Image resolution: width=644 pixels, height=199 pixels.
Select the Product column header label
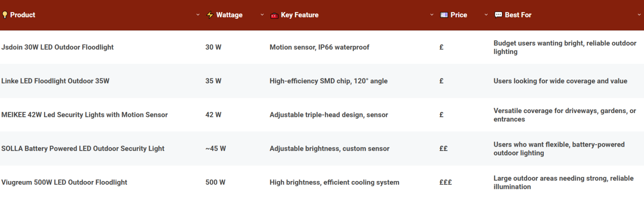[x=23, y=15]
